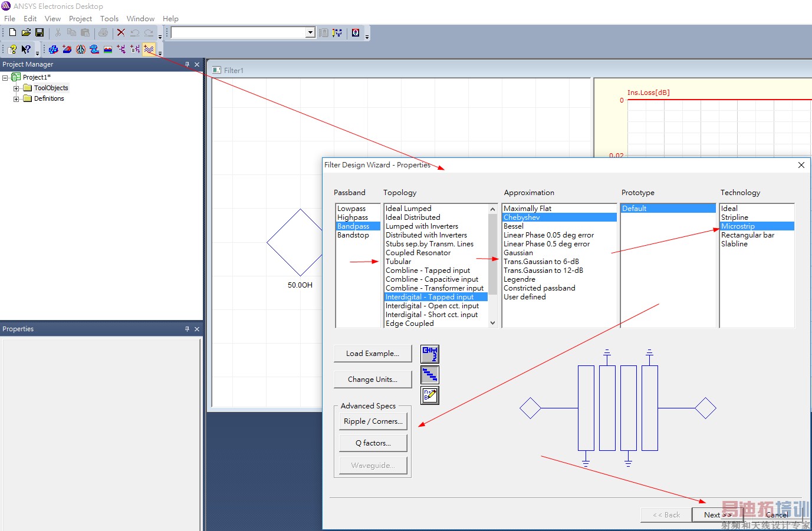Click the staircase pattern icon in the wizard
The width and height of the screenshot is (812, 531).
(430, 375)
